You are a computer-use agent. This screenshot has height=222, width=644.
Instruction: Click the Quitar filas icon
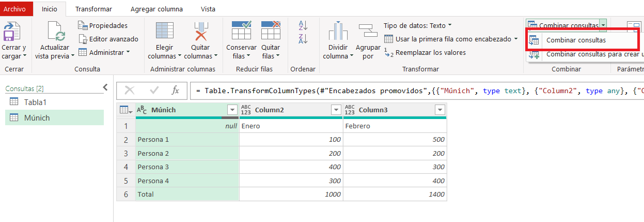coord(271,31)
